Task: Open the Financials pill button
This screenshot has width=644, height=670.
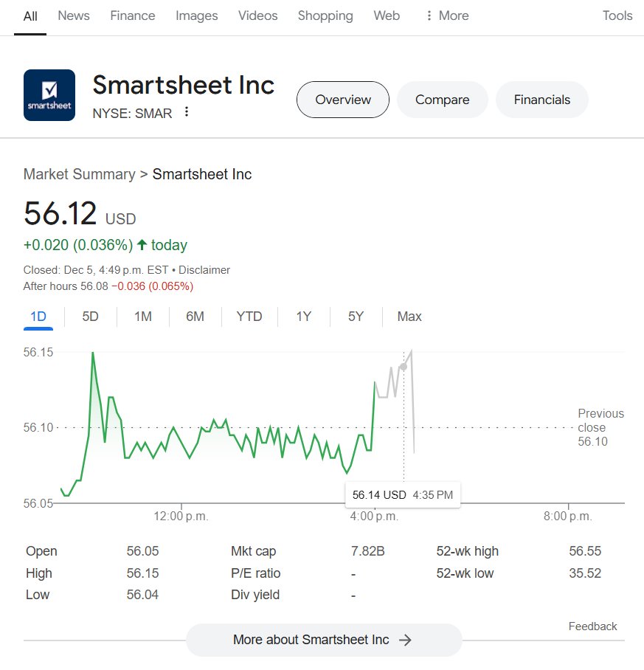Action: pos(542,100)
